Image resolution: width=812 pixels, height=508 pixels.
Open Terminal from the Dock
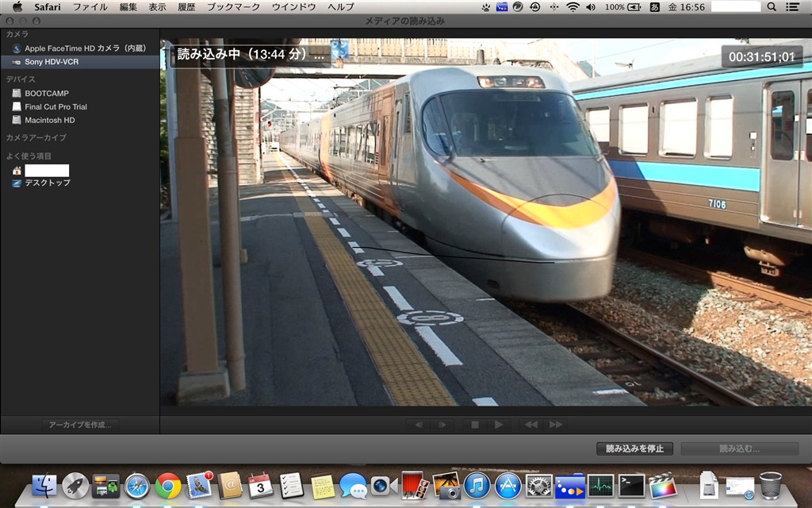632,487
